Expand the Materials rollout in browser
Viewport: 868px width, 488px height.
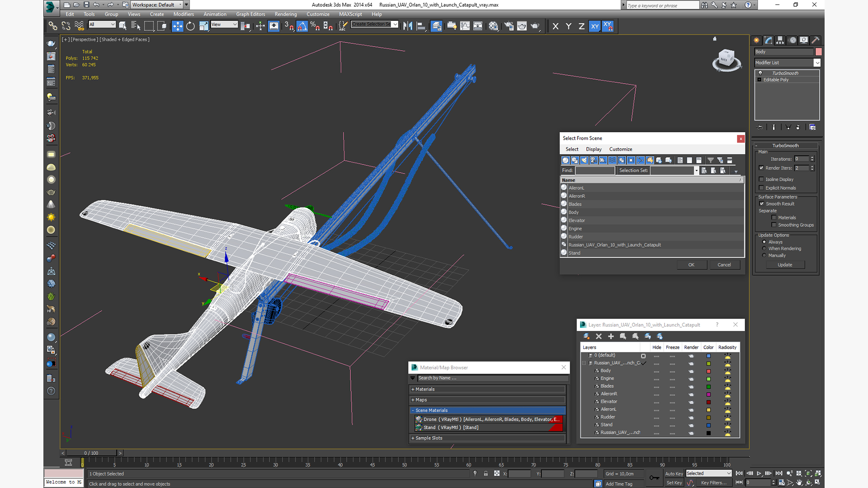click(425, 389)
